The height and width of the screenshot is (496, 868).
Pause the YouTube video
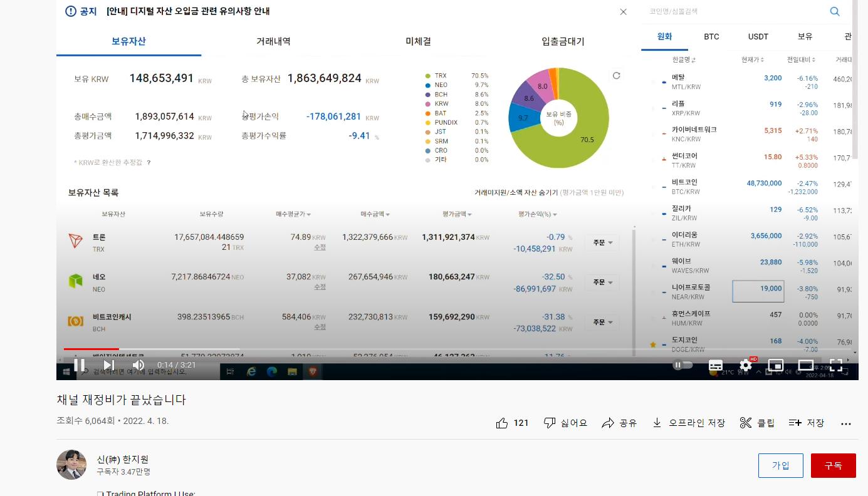80,365
